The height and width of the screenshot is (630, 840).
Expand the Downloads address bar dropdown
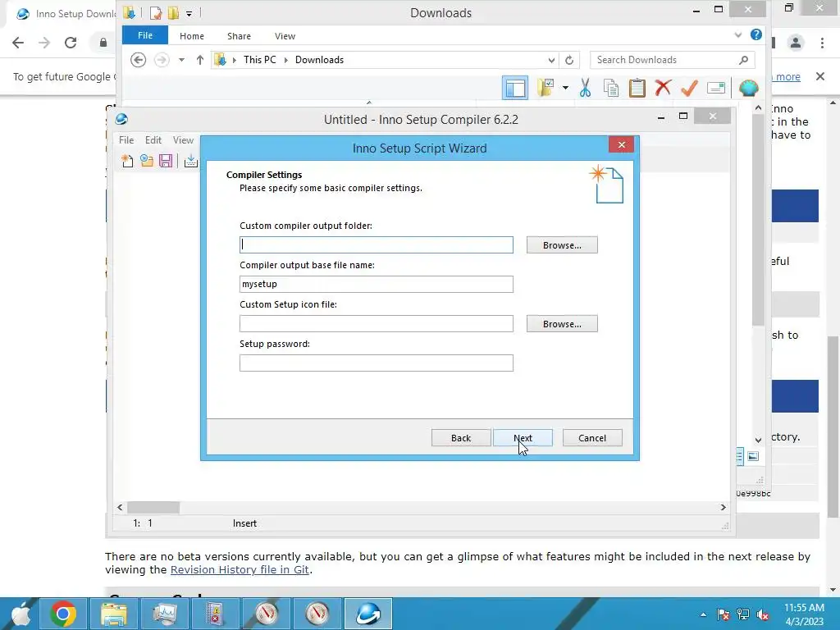point(551,60)
